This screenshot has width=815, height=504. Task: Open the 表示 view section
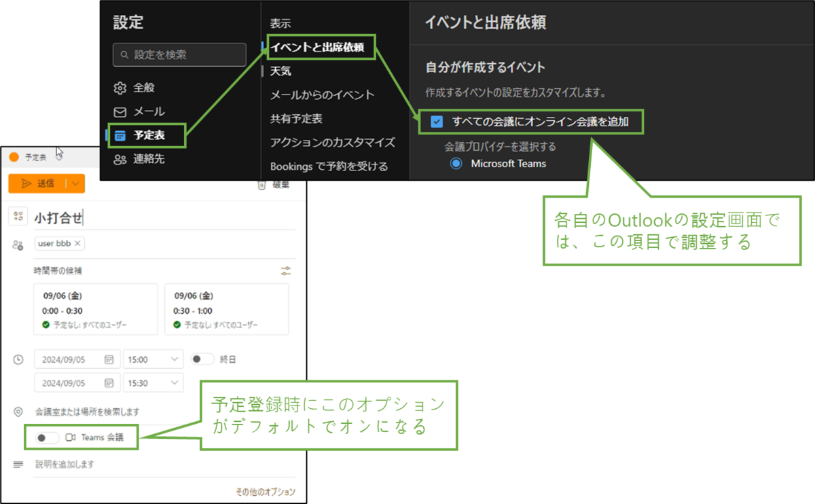click(280, 24)
